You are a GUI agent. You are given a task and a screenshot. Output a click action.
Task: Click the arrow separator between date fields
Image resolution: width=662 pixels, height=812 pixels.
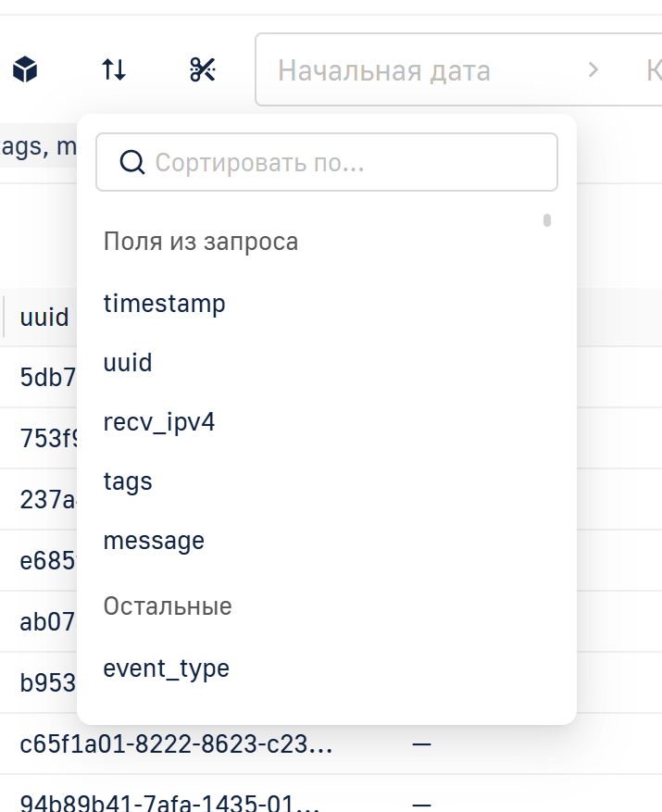click(x=593, y=70)
